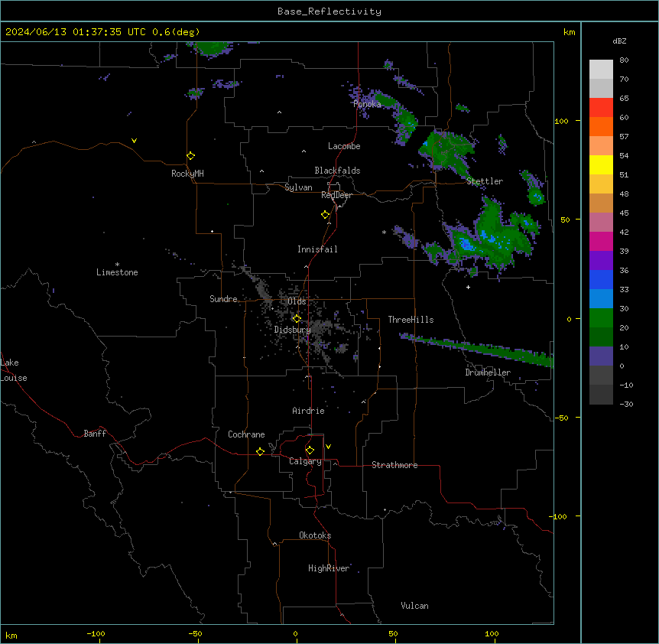Select the green 30 dBZ color swatch
This screenshot has width=659, height=644.
[x=601, y=318]
